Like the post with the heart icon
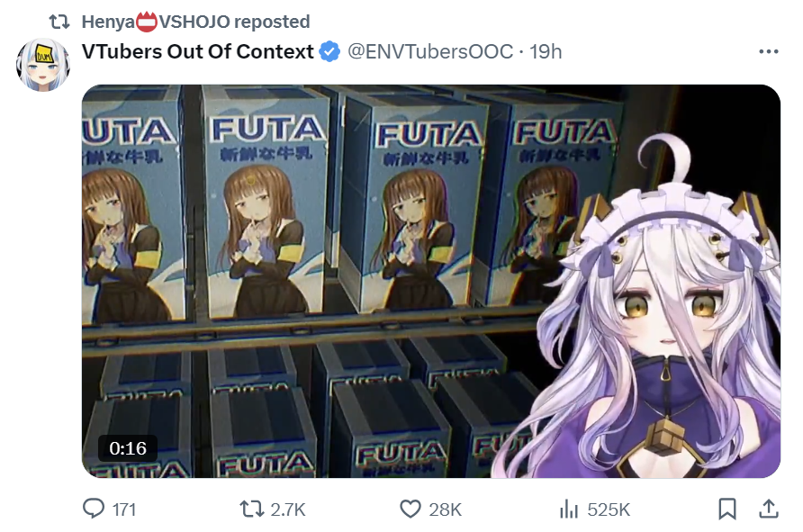Screen dimensions: 803x532 pos(411,509)
